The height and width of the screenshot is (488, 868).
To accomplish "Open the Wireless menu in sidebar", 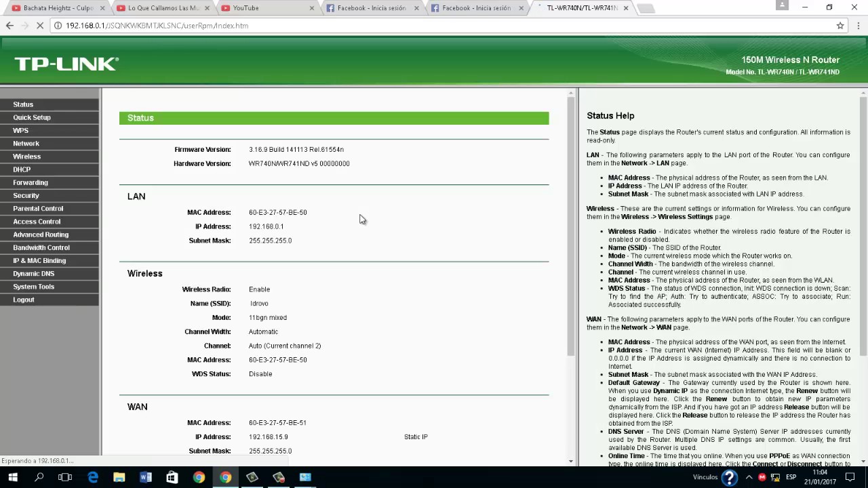I will [x=27, y=157].
